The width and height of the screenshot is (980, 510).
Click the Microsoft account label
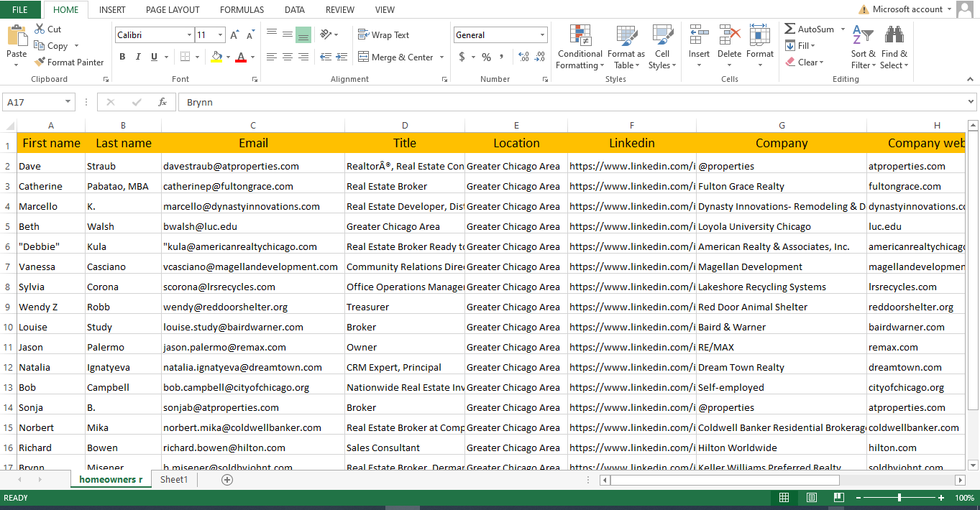coord(907,9)
